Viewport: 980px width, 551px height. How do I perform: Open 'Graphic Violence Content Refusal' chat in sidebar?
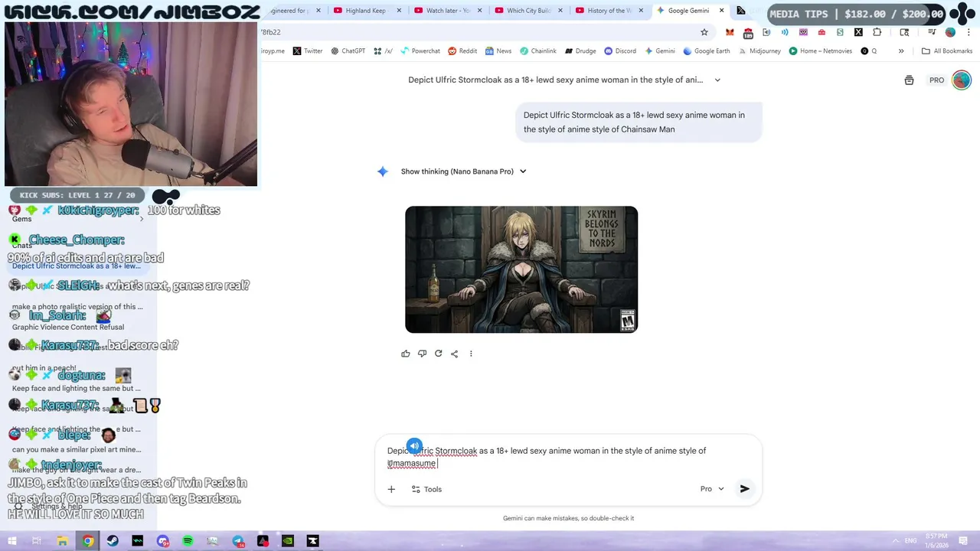[68, 327]
